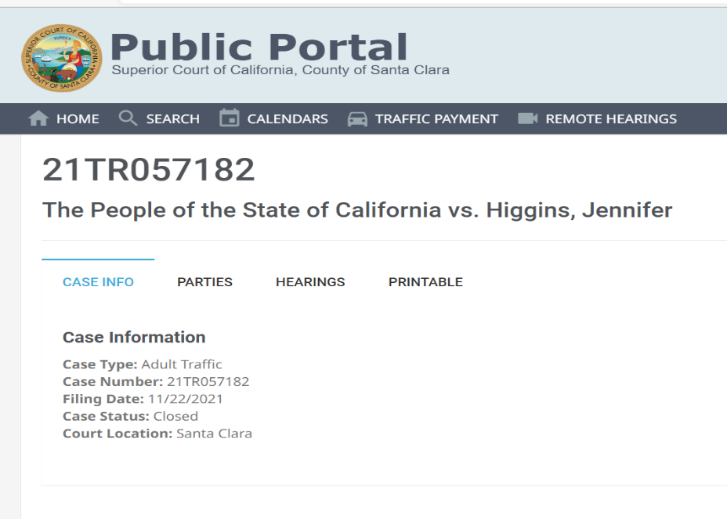The width and height of the screenshot is (727, 519).
Task: Click the Case Information section heading
Action: pyautogui.click(x=134, y=337)
